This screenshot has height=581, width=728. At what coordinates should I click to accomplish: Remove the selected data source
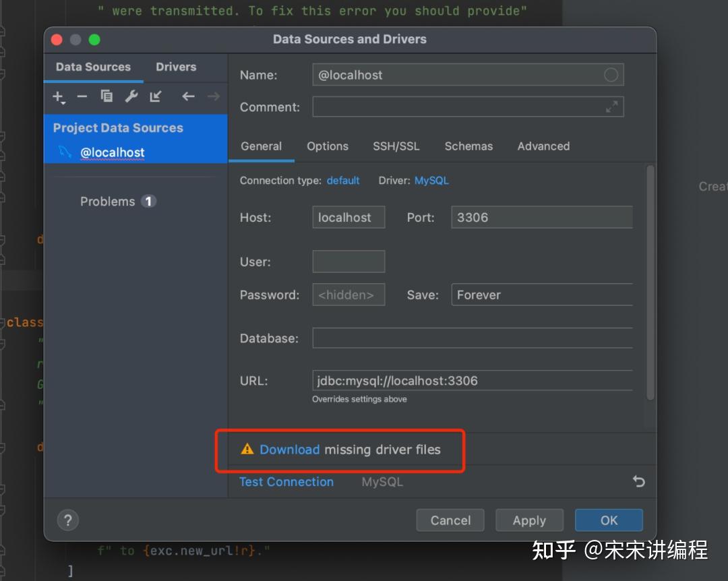point(82,96)
